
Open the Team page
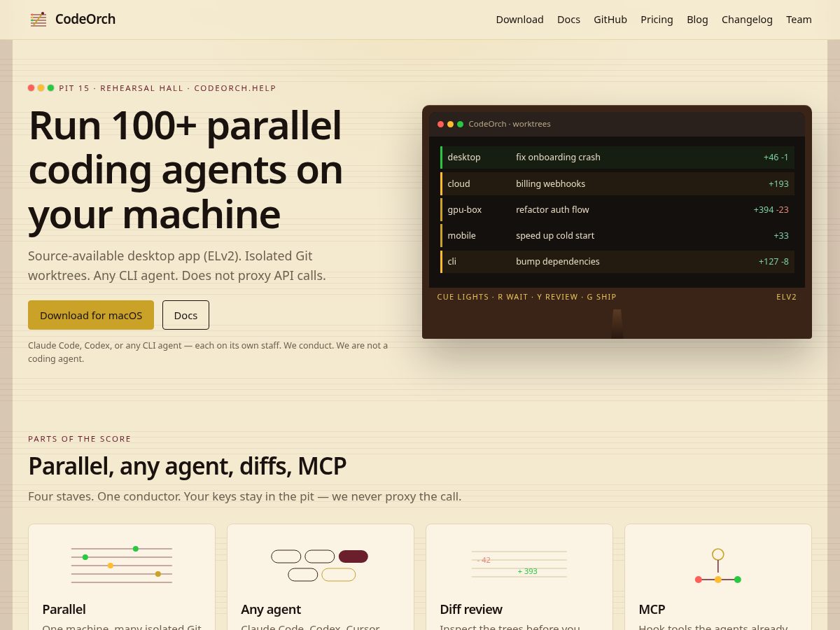[799, 20]
